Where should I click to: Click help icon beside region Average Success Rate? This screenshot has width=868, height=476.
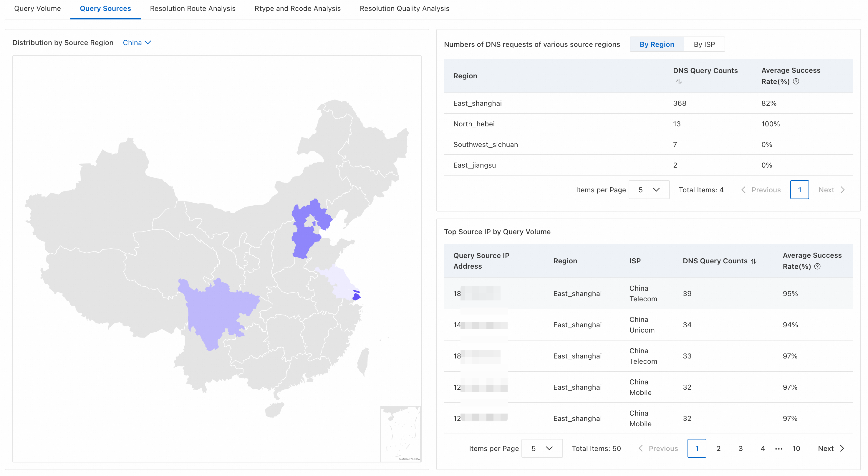coord(796,81)
